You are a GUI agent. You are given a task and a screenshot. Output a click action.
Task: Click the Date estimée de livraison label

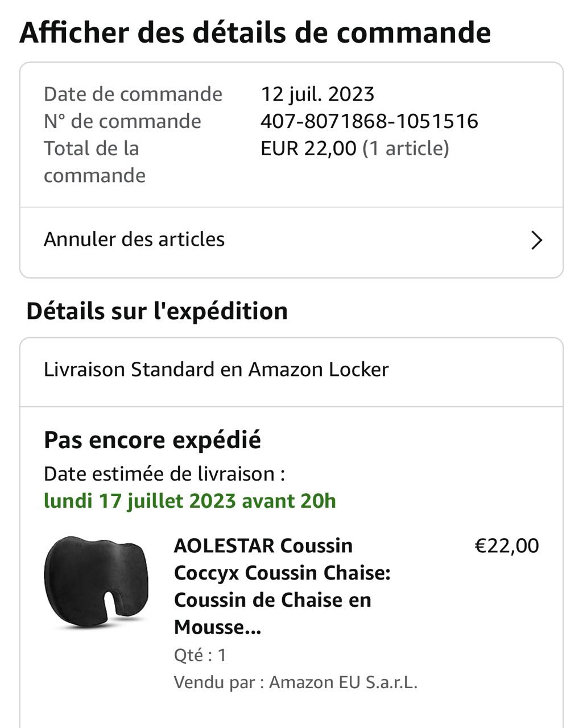[x=164, y=474]
